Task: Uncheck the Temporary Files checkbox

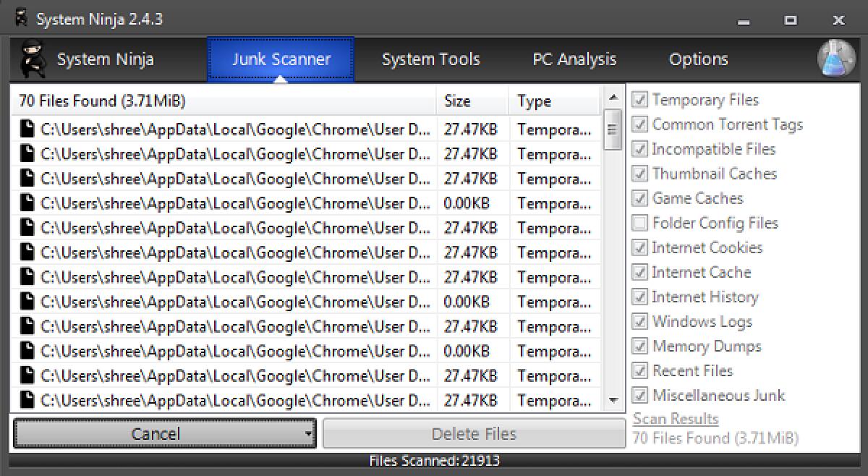Action: click(639, 100)
